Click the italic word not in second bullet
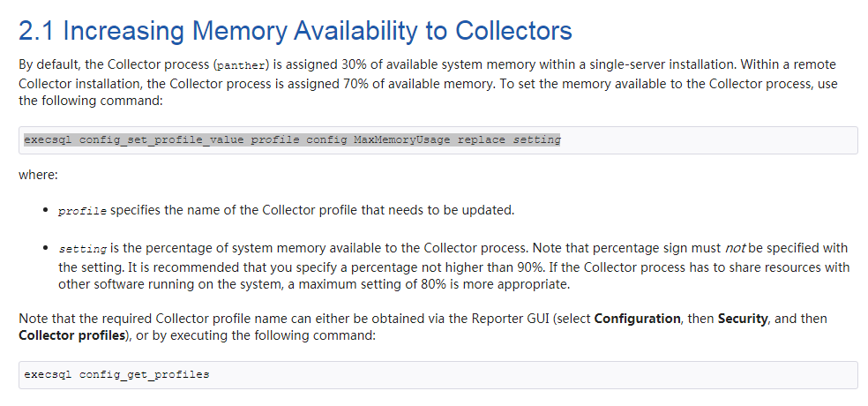868x406 pixels. pyautogui.click(x=735, y=248)
